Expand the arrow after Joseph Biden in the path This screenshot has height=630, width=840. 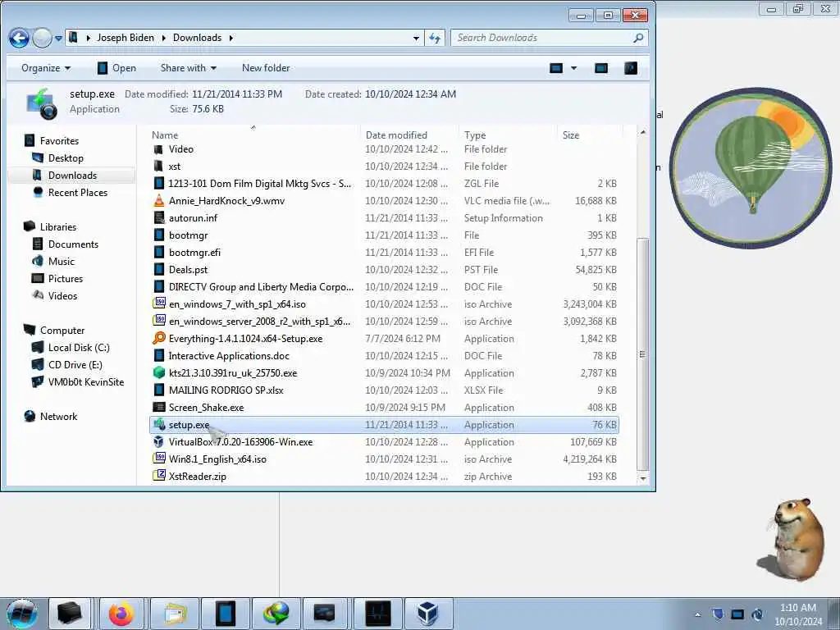coord(163,38)
